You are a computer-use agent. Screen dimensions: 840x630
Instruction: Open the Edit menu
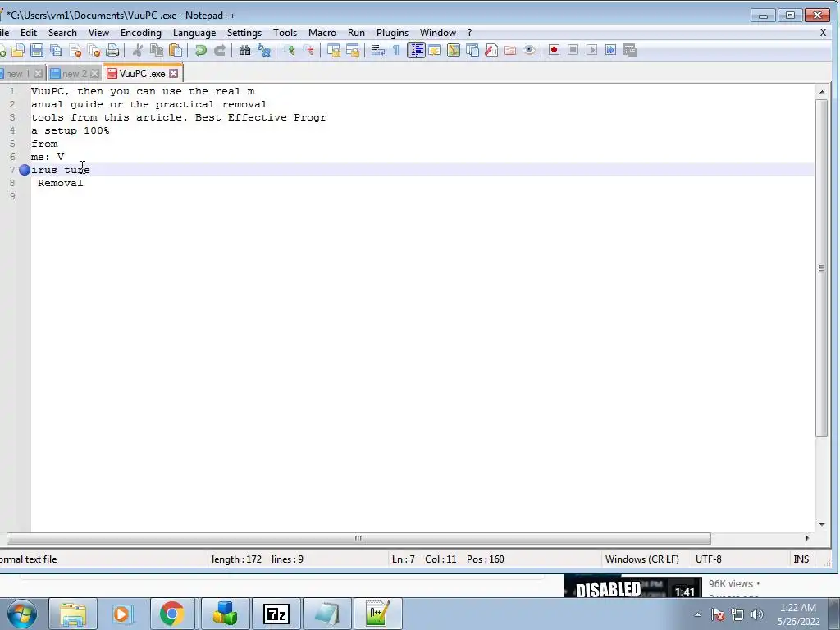(x=29, y=33)
